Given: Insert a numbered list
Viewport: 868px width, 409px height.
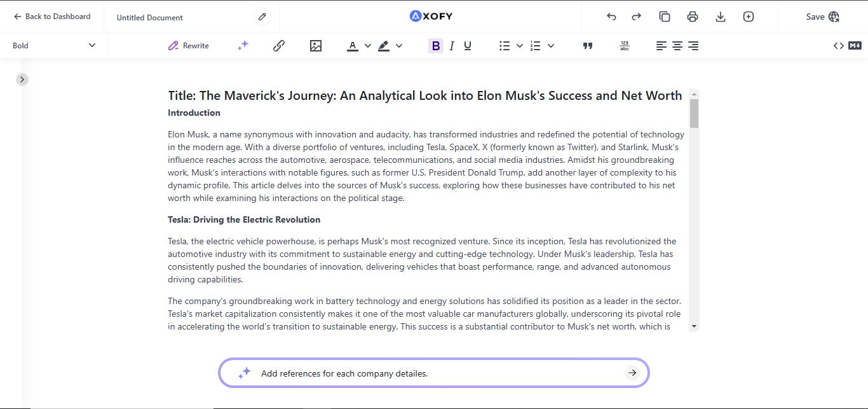Looking at the screenshot, I should click(535, 46).
